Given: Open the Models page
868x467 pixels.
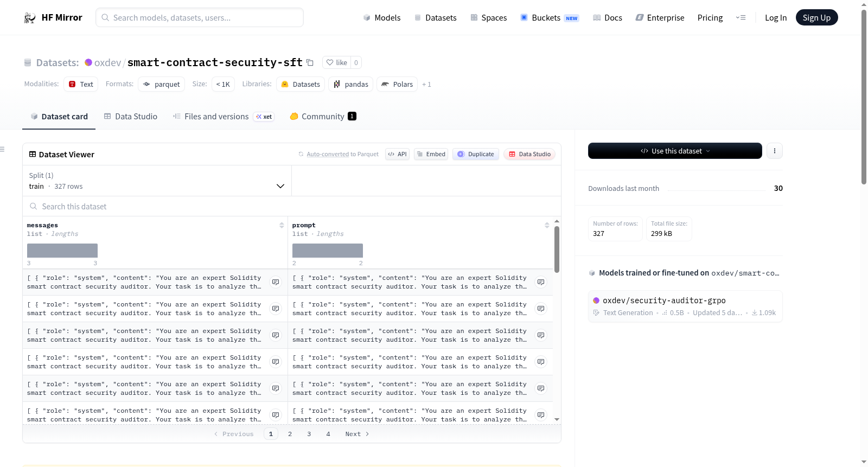Looking at the screenshot, I should click(x=382, y=18).
